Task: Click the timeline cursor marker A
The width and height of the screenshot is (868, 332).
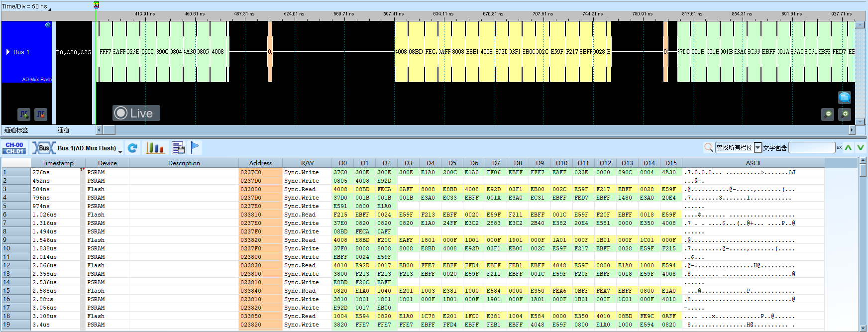Action: point(96,5)
